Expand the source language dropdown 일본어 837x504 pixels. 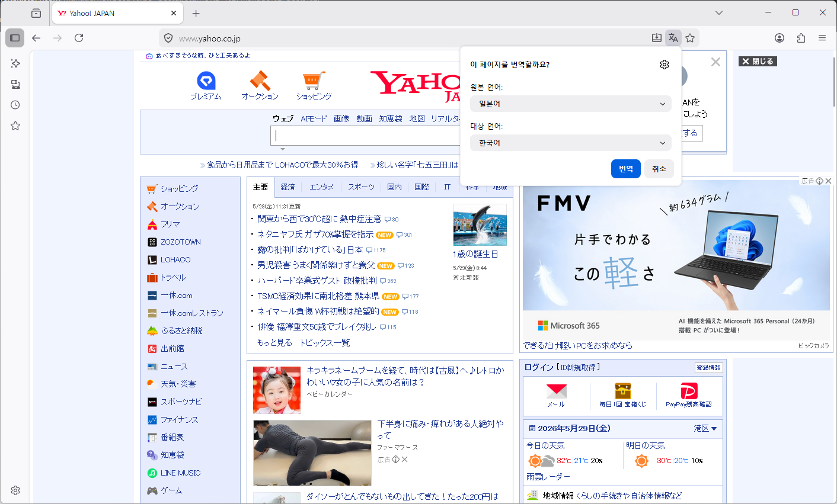point(571,104)
